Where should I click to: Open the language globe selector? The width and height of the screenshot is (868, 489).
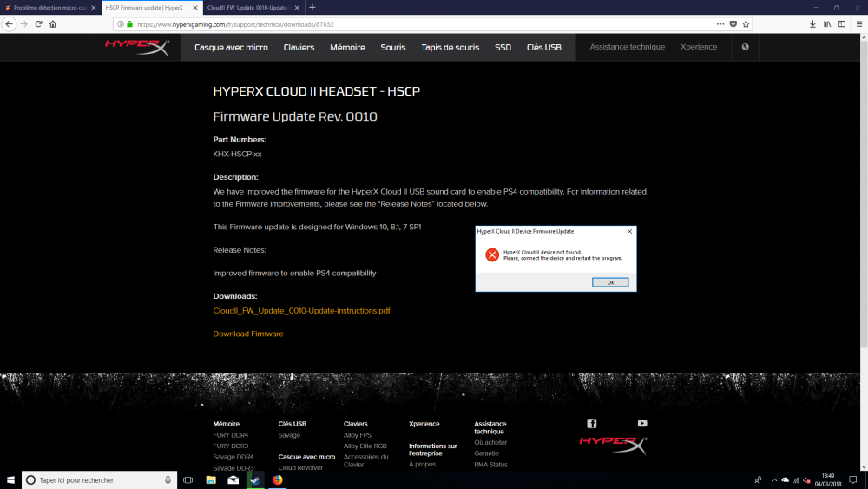(745, 47)
